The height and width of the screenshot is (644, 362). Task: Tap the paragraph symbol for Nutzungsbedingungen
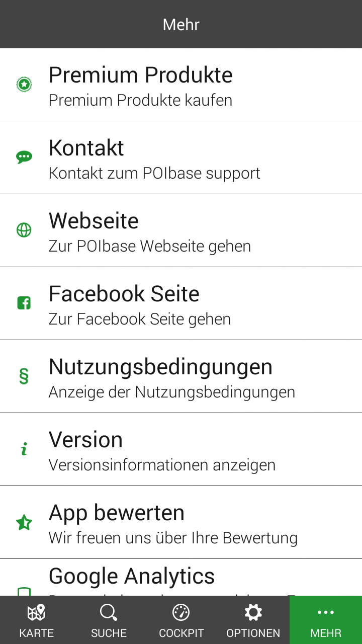pyautogui.click(x=24, y=376)
